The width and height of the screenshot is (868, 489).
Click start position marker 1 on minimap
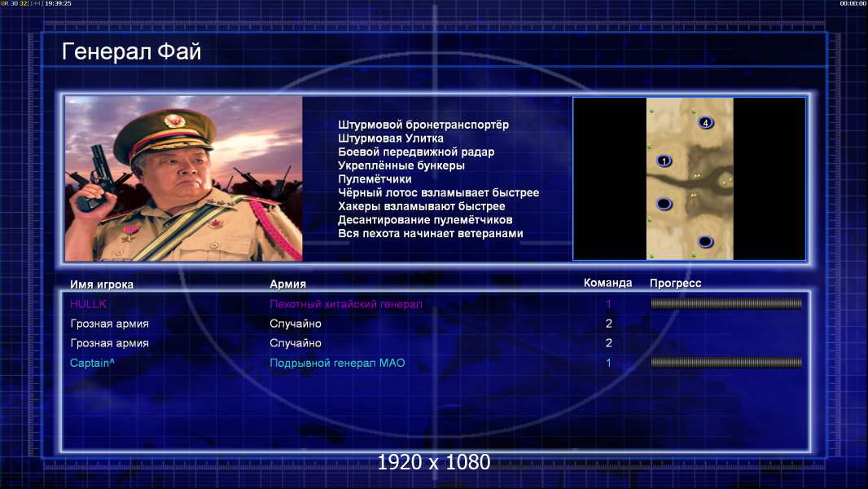click(664, 161)
